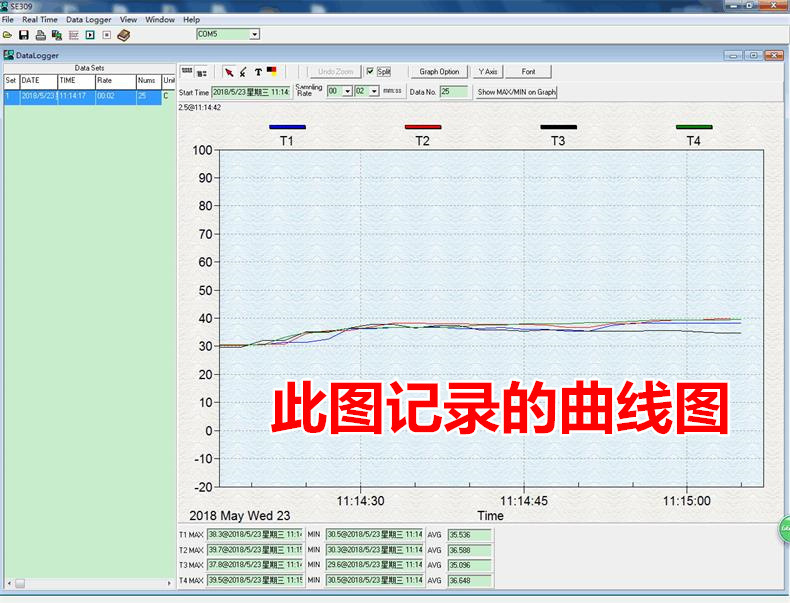Toggle the Split checkbox

370,72
